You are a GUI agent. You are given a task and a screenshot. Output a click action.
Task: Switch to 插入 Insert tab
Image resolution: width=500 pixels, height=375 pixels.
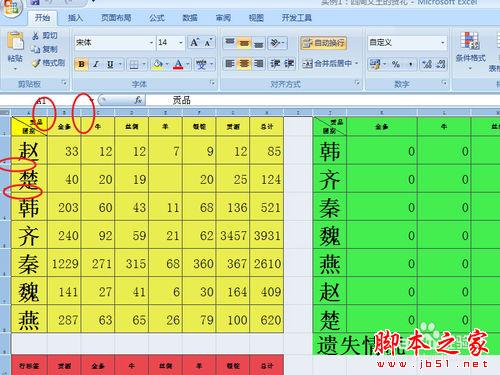click(75, 18)
